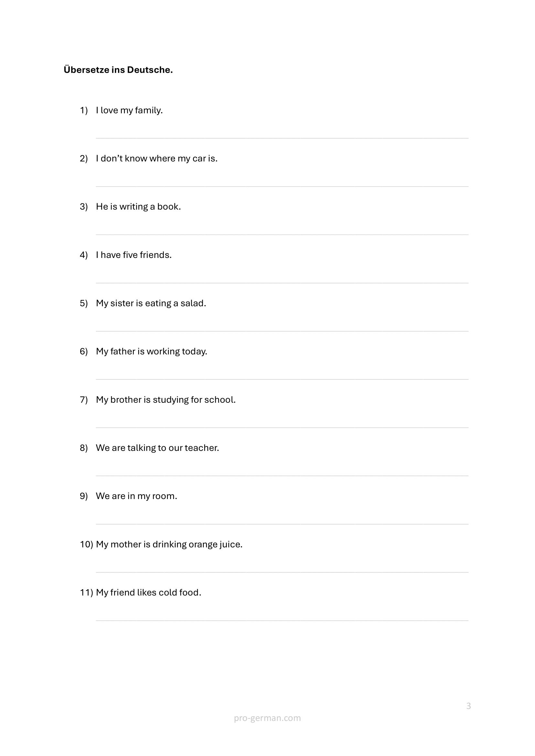
Task: Click the answer line under the orange juice sentence
Action: [282, 572]
